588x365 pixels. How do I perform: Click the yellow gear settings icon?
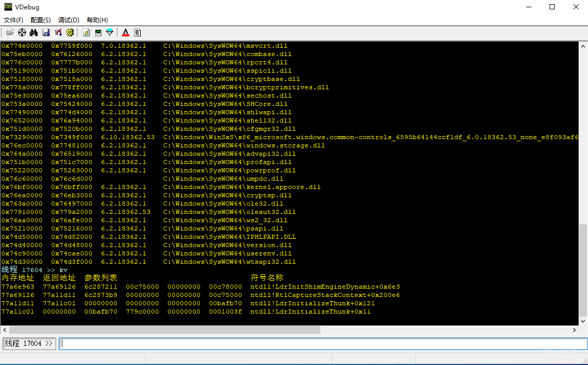tap(70, 33)
